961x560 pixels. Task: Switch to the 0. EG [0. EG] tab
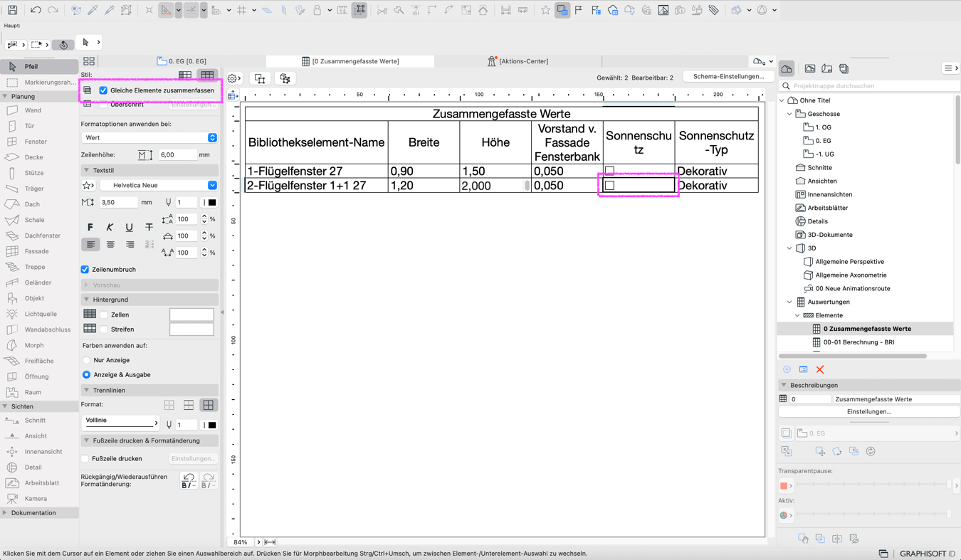[182, 61]
